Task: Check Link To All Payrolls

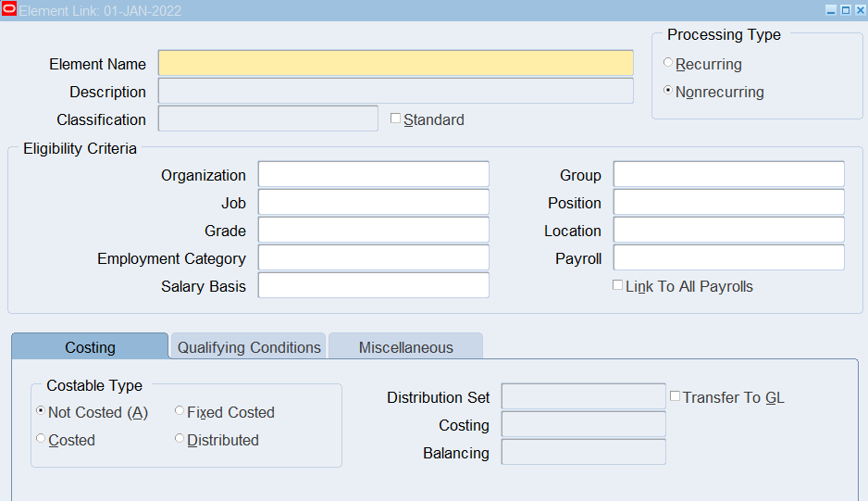Action: click(618, 285)
